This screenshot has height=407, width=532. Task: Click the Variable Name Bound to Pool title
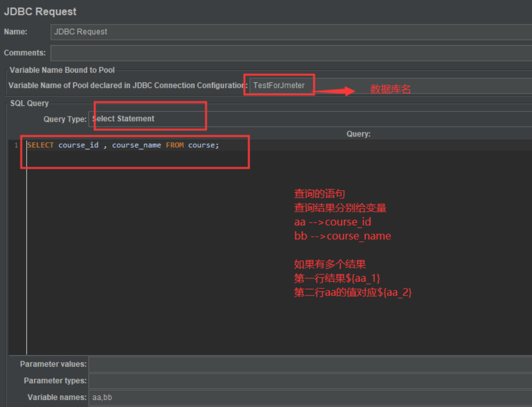click(62, 70)
